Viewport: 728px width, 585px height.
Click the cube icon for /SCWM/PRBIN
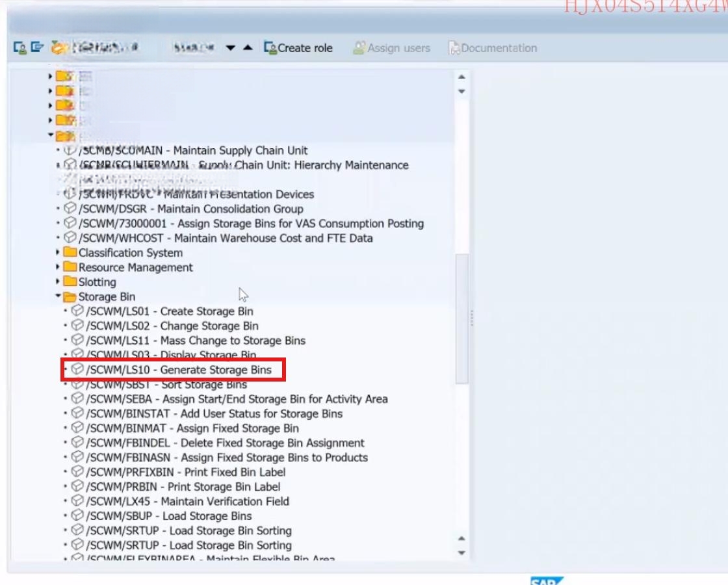pyautogui.click(x=77, y=486)
